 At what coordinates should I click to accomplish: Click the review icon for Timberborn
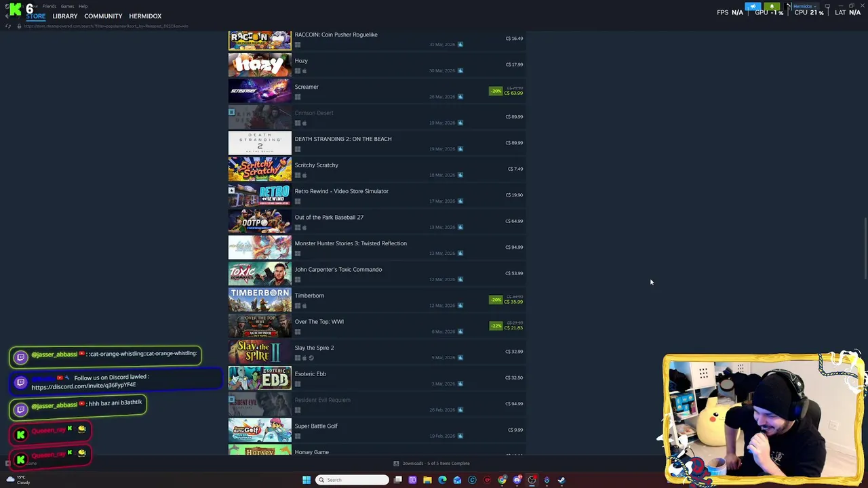[x=460, y=306]
